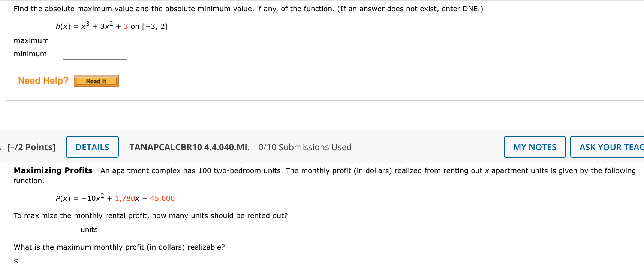Open MY NOTES panel
644x272 pixels.
(535, 146)
